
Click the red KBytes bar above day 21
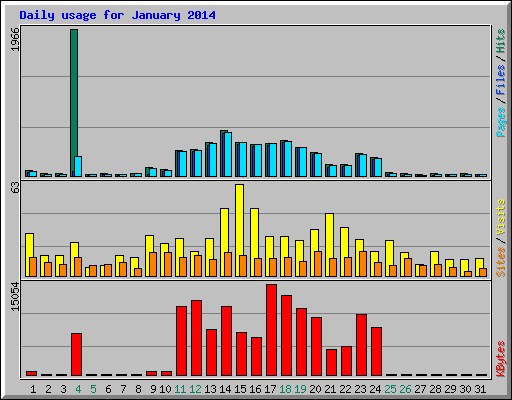point(331,362)
